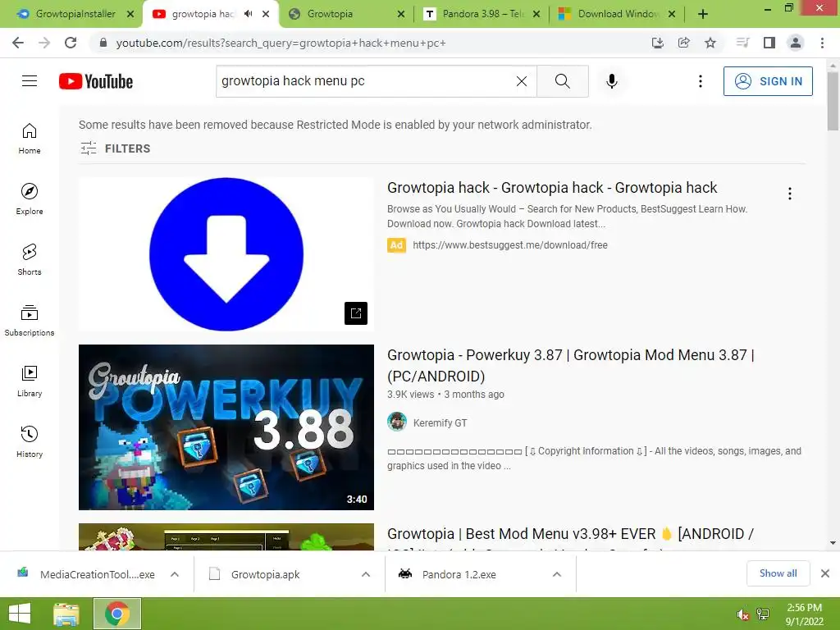Open the Growtopia.apk download
840x630 pixels.
click(265, 574)
